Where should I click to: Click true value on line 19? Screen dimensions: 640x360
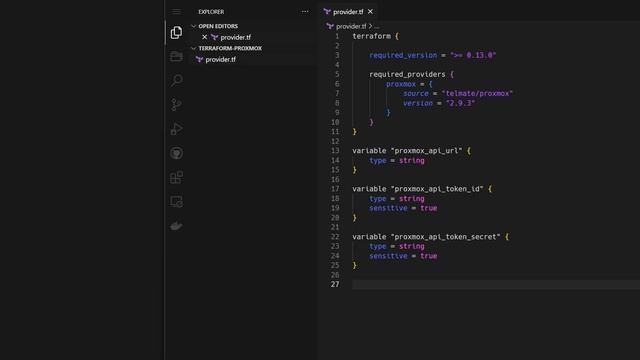coord(429,208)
